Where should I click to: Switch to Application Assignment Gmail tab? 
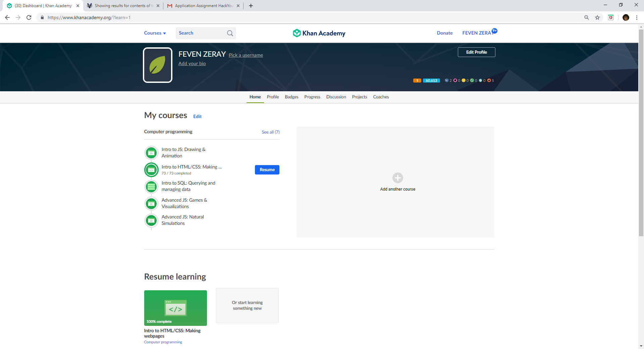click(x=203, y=6)
